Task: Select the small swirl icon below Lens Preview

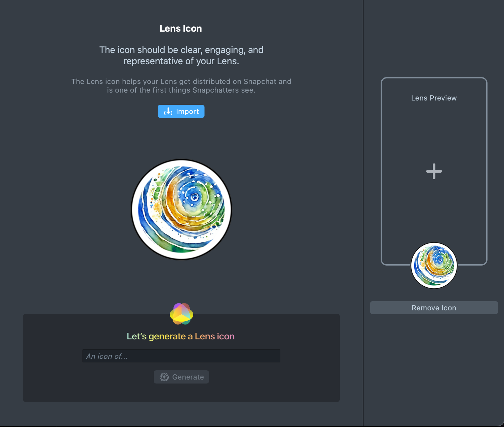Action: pyautogui.click(x=434, y=266)
